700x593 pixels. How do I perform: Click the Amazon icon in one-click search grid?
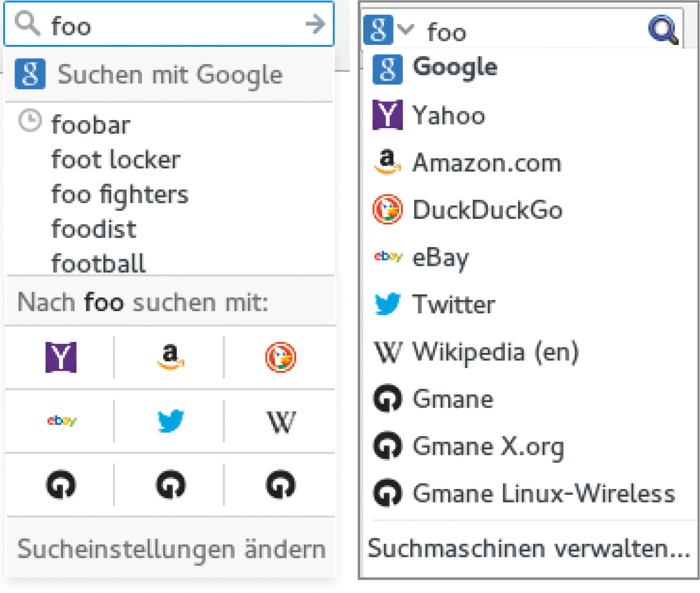(170, 357)
